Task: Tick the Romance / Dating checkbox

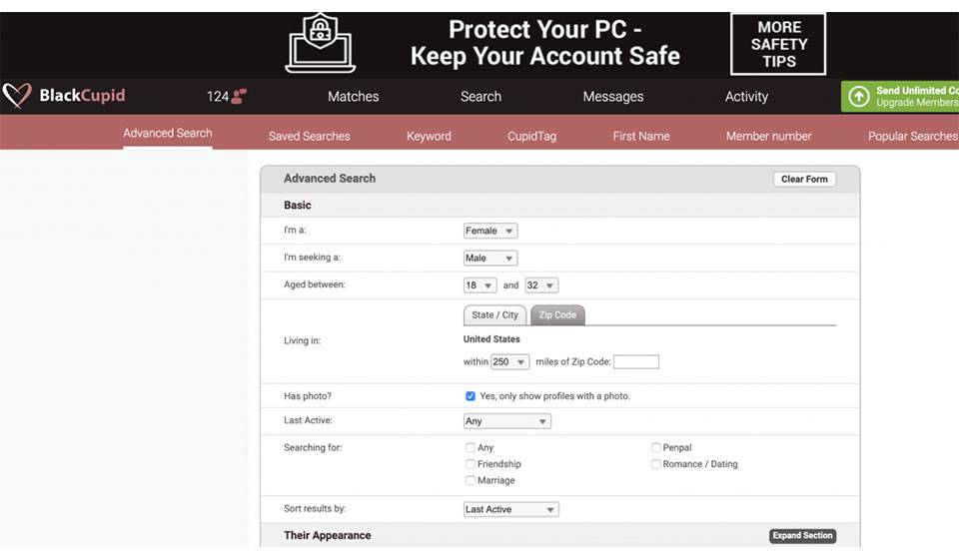Action: 656,464
